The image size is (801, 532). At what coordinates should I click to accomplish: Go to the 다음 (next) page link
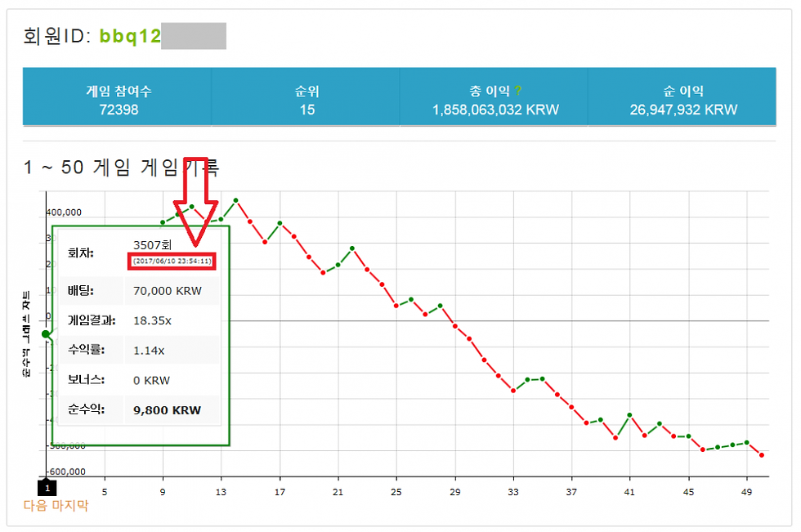click(x=35, y=506)
